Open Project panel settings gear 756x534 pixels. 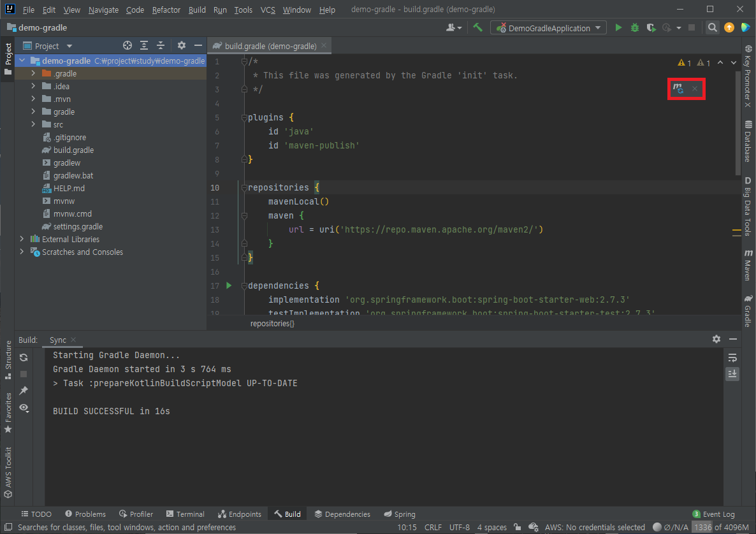(181, 45)
